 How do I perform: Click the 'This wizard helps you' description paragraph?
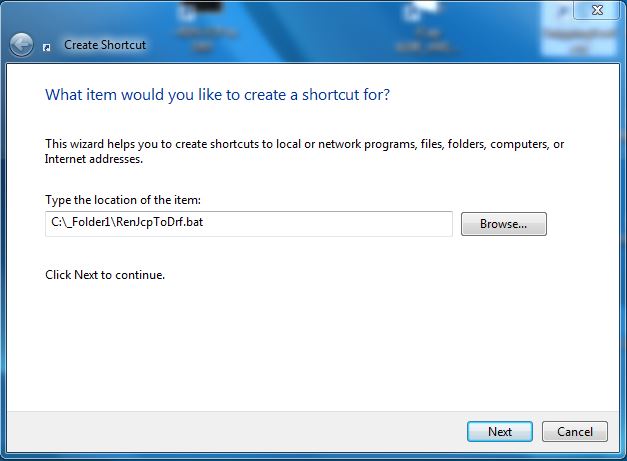click(304, 151)
